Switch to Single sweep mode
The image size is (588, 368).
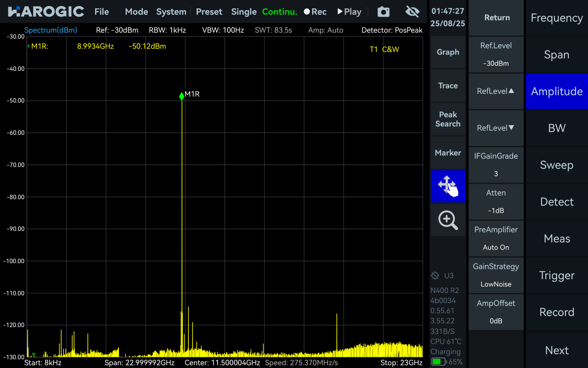pos(243,12)
